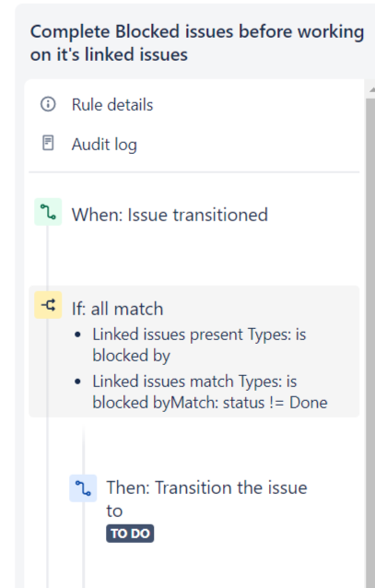Viewport: 375px width, 588px height.
Task: Click the 'If: all match' heading text
Action: (x=117, y=309)
